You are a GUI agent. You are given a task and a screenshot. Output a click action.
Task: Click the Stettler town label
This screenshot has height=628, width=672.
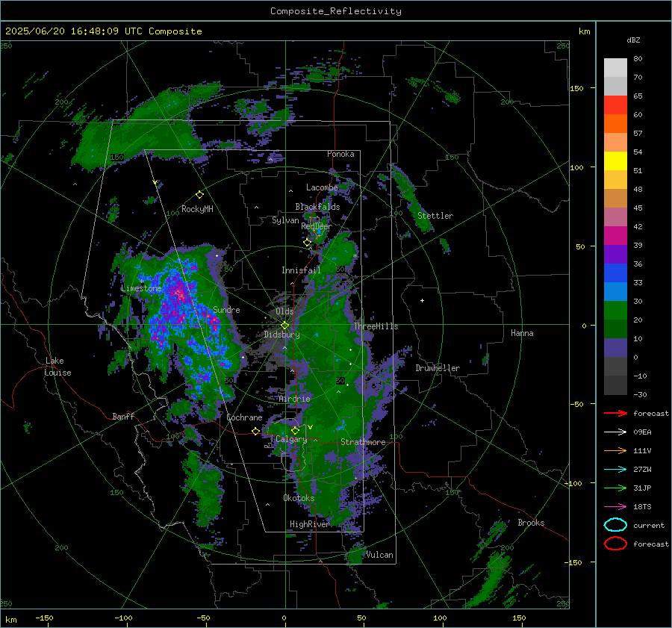coord(435,216)
